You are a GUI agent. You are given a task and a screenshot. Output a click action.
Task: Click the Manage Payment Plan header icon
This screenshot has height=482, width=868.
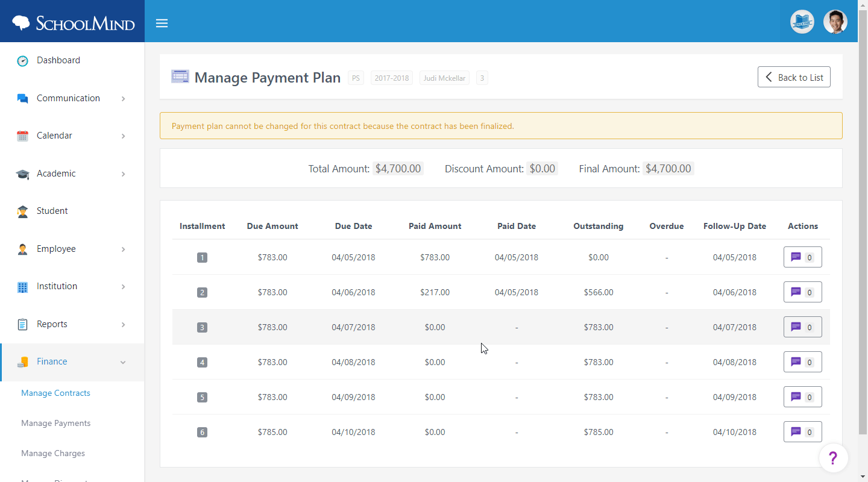(x=180, y=77)
